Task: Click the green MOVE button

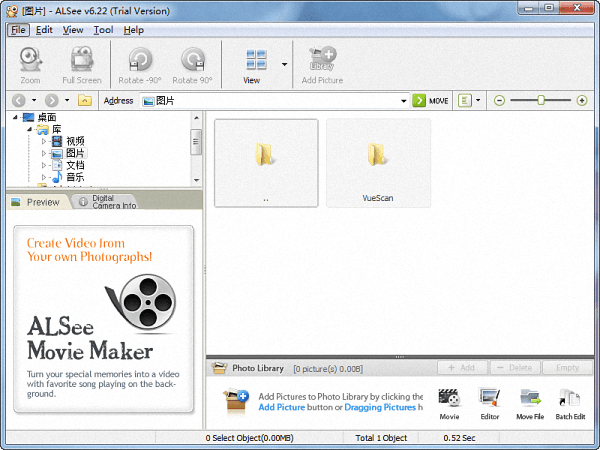Action: 430,101
